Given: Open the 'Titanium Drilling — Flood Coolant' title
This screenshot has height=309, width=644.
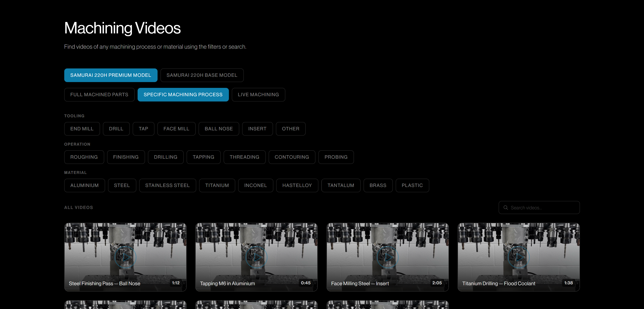Looking at the screenshot, I should click(x=499, y=284).
